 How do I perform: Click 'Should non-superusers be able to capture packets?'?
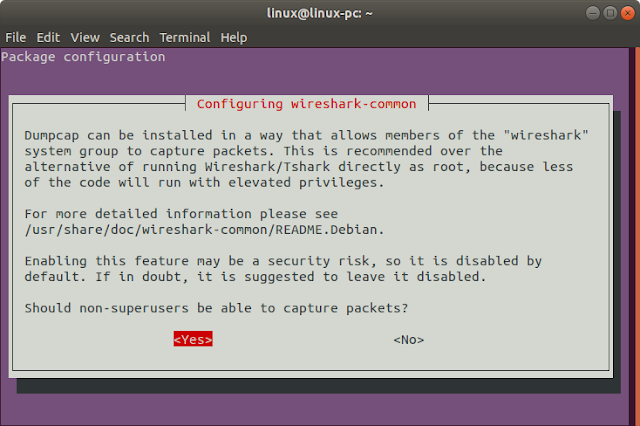point(216,308)
